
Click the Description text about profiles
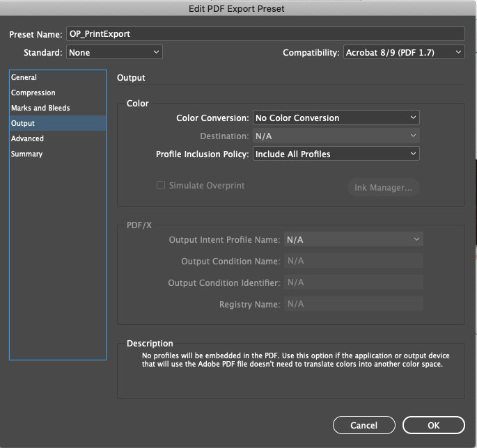pos(295,360)
